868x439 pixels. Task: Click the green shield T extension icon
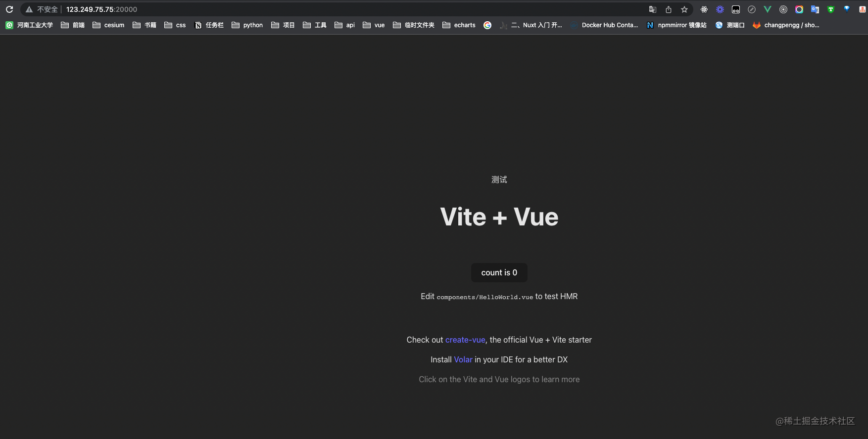[x=831, y=9]
